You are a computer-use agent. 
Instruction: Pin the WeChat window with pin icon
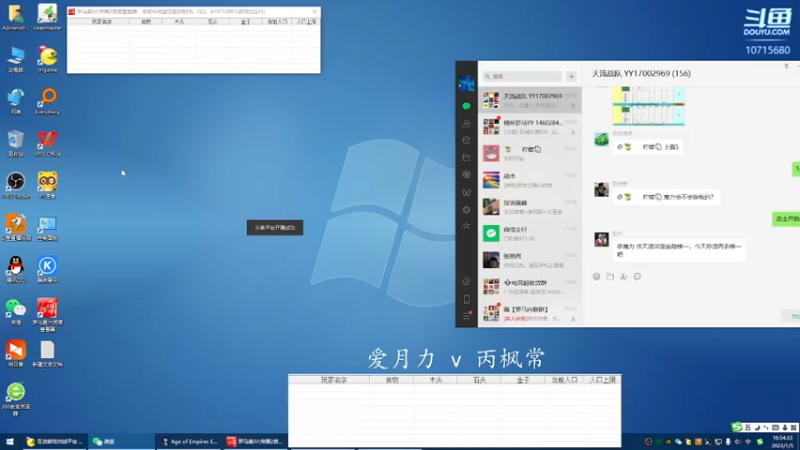[x=786, y=66]
